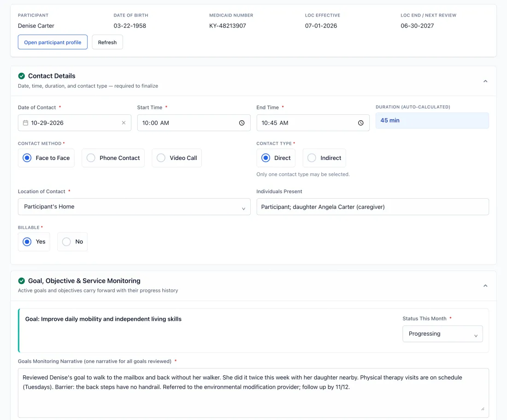Click the participant name Denise Carter
507x420 pixels.
click(x=36, y=26)
